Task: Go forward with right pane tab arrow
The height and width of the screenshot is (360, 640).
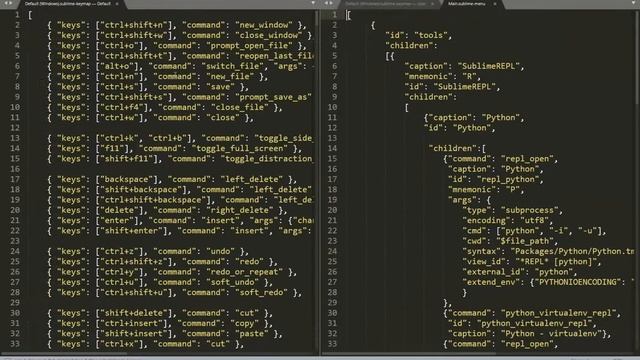Action: 332,3
